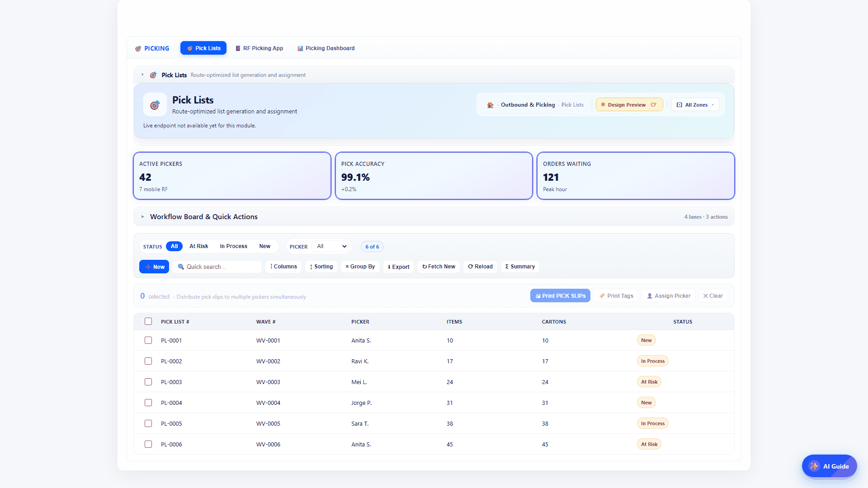Check the PL-0003 row checkbox
Viewport: 868px width, 488px height.
[148, 382]
